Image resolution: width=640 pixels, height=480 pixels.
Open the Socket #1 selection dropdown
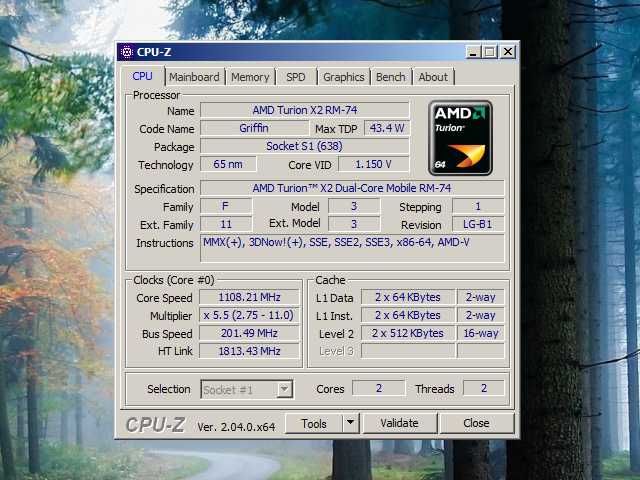click(247, 389)
